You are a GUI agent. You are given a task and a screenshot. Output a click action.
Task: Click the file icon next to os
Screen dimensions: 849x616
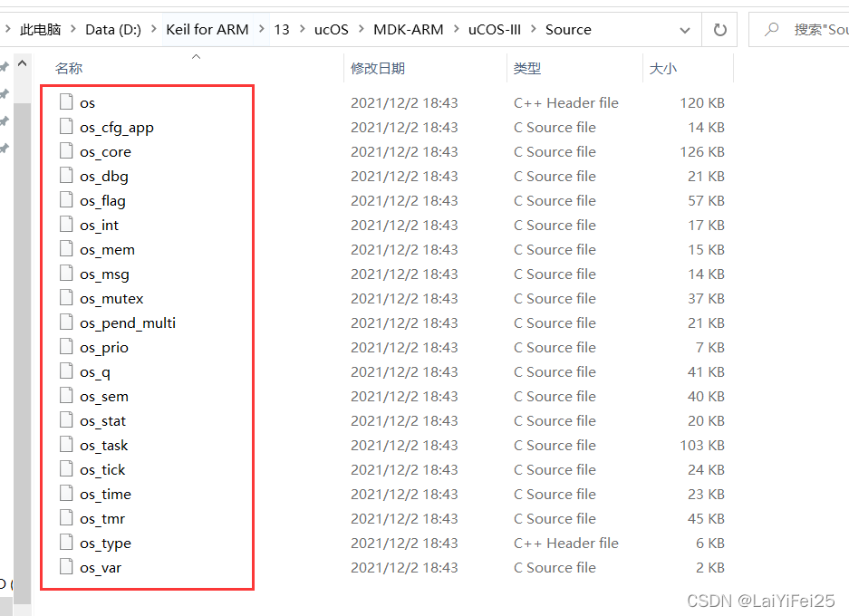click(66, 101)
